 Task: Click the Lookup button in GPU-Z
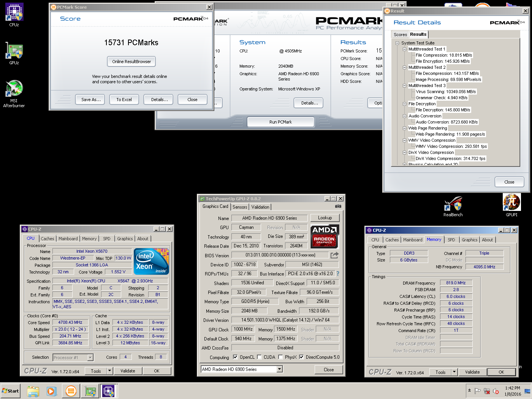[x=325, y=218]
